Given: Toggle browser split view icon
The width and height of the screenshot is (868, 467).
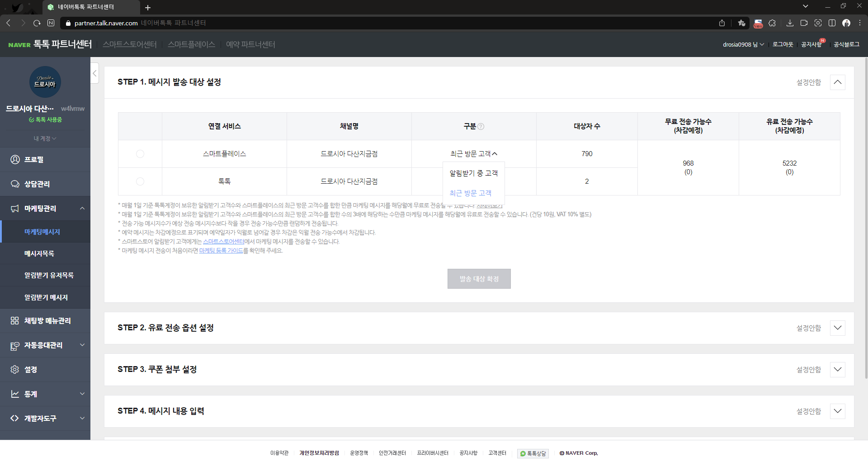Looking at the screenshot, I should pos(832,23).
